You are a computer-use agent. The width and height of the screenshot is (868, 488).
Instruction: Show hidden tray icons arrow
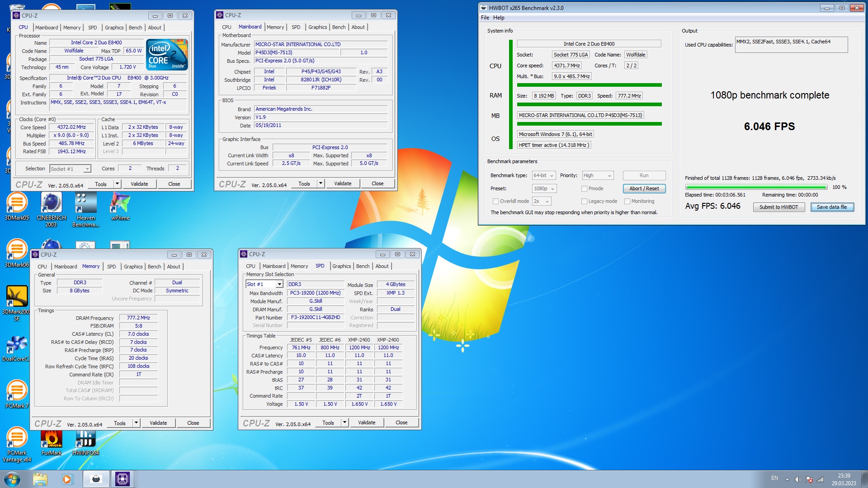click(787, 479)
